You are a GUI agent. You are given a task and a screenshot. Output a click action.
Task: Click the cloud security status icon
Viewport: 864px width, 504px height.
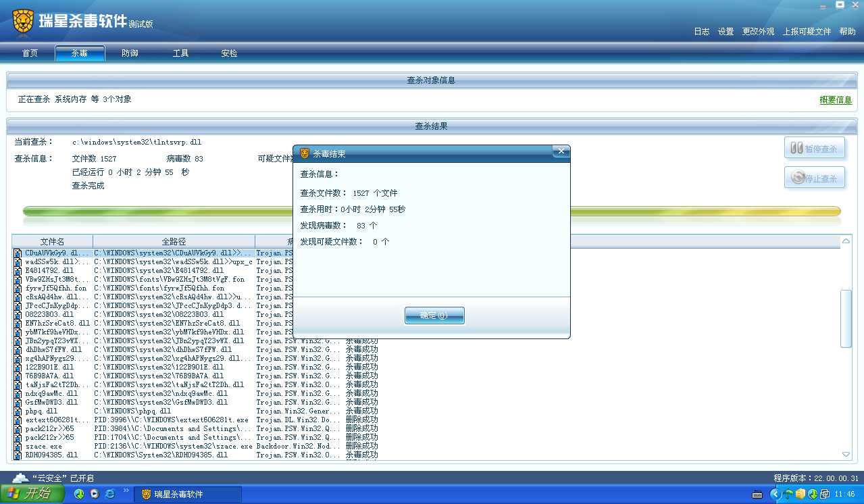pyautogui.click(x=20, y=478)
